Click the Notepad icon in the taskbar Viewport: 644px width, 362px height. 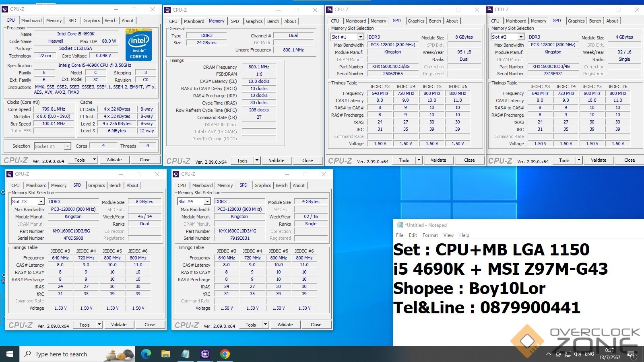click(185, 354)
